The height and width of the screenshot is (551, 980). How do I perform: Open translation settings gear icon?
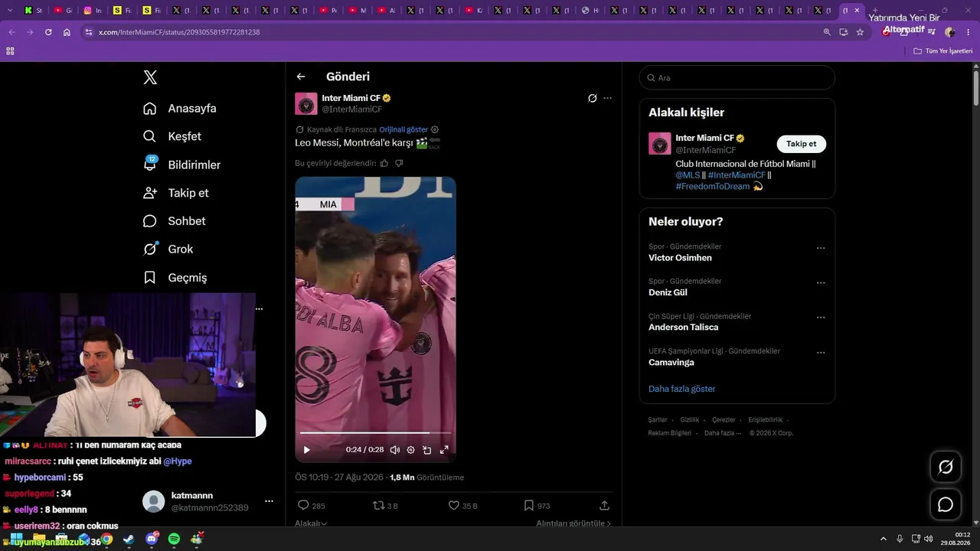[x=435, y=129]
